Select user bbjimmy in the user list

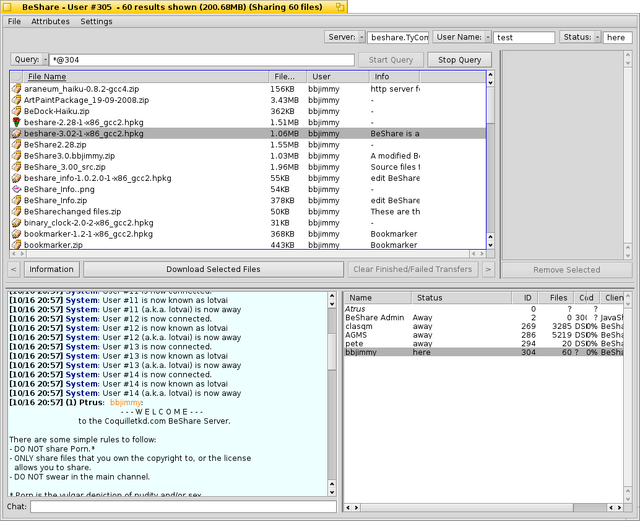(x=484, y=352)
